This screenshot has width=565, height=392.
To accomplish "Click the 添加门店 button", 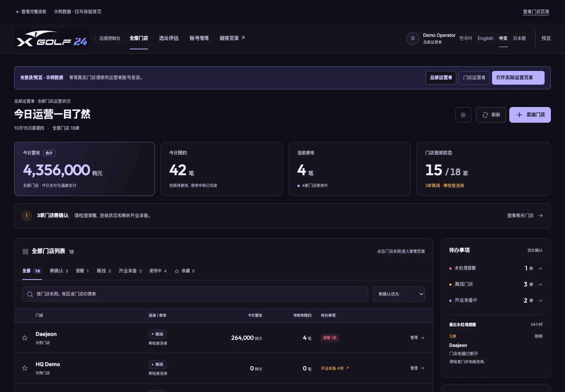I will pos(530,115).
